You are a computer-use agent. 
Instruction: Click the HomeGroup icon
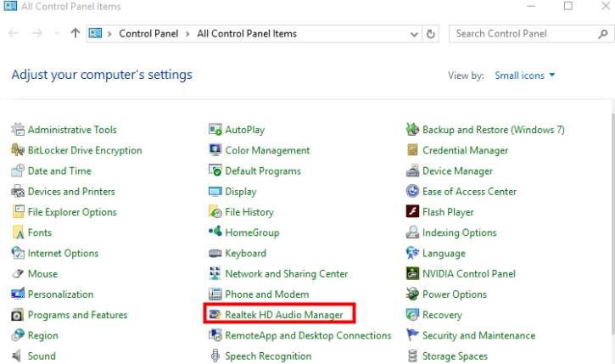(215, 232)
